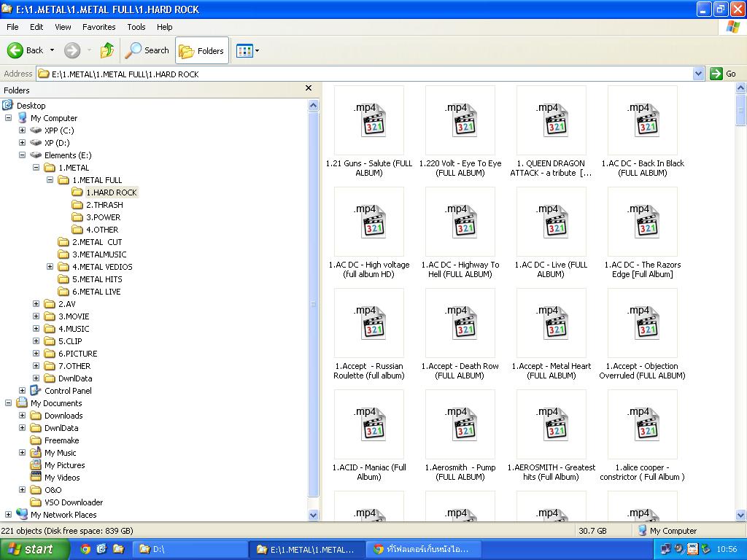Expand the 2.AV folder
This screenshot has height=560, width=747.
point(36,304)
